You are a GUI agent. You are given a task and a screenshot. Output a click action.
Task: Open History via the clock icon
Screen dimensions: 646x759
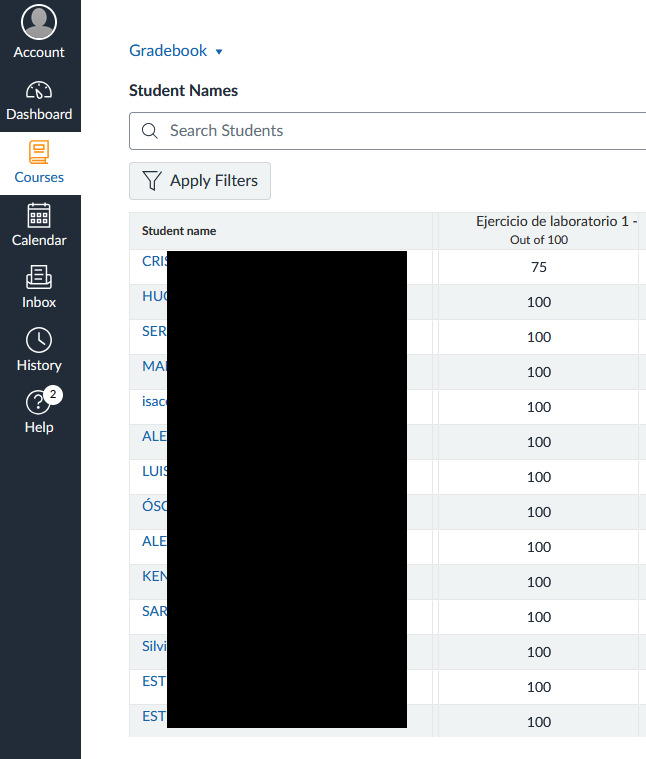pos(39,340)
